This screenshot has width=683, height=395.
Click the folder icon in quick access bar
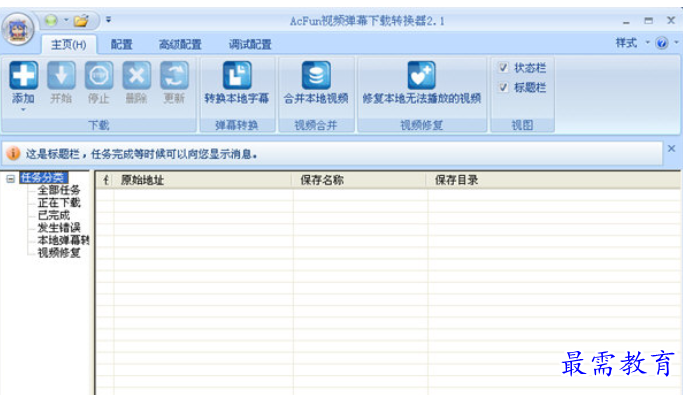pyautogui.click(x=81, y=20)
